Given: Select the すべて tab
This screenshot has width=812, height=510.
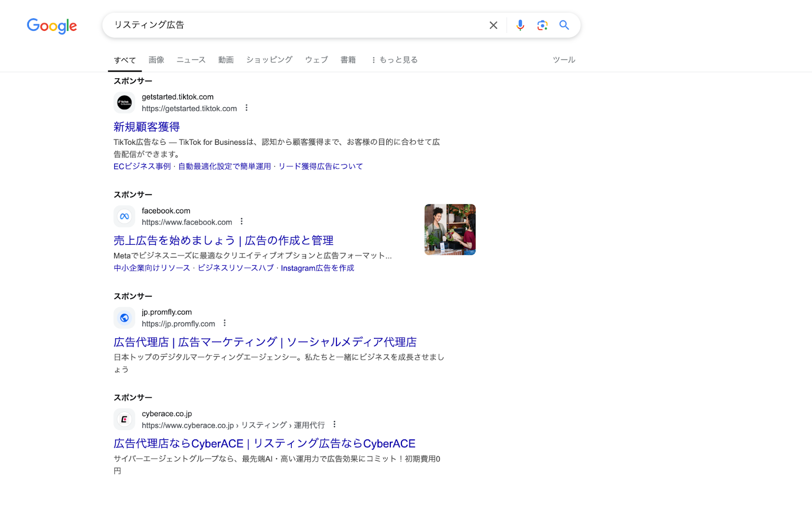Looking at the screenshot, I should tap(125, 60).
